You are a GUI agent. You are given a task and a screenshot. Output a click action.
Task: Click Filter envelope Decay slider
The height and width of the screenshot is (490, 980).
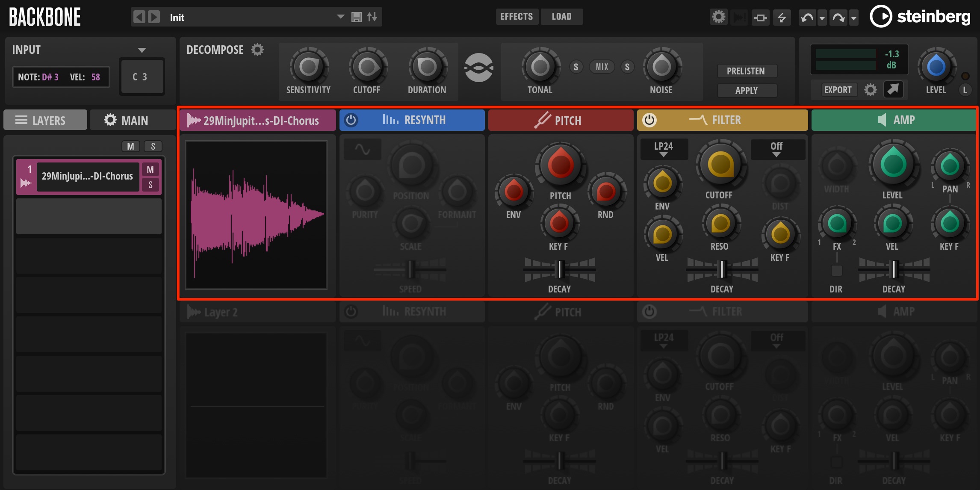722,269
